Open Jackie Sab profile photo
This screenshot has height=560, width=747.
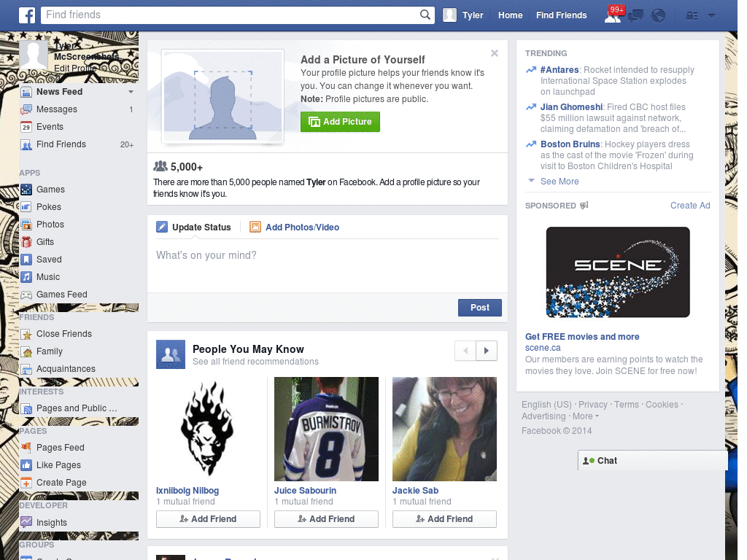click(444, 429)
